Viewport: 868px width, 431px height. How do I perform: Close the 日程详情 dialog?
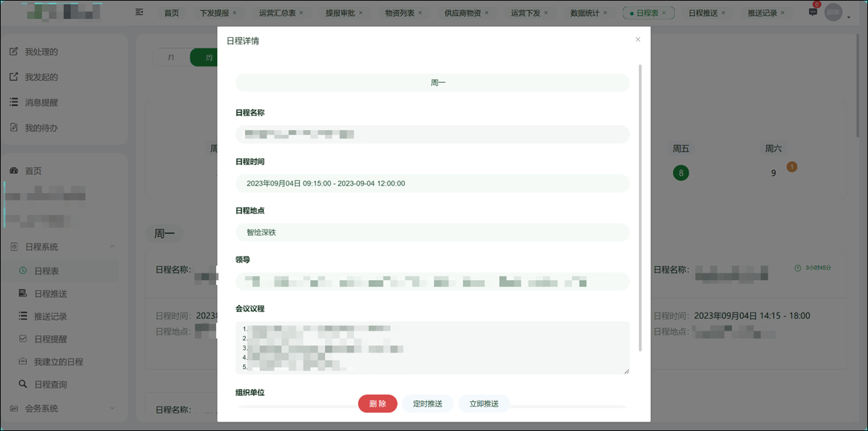tap(637, 39)
